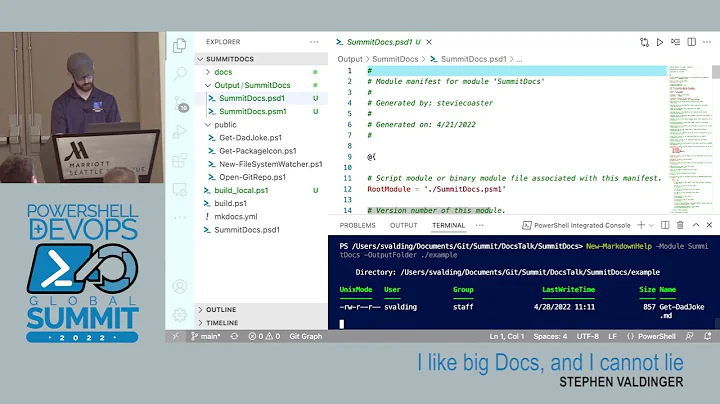This screenshot has height=404, width=720.
Task: Change end of line sequence LF
Action: 613,337
